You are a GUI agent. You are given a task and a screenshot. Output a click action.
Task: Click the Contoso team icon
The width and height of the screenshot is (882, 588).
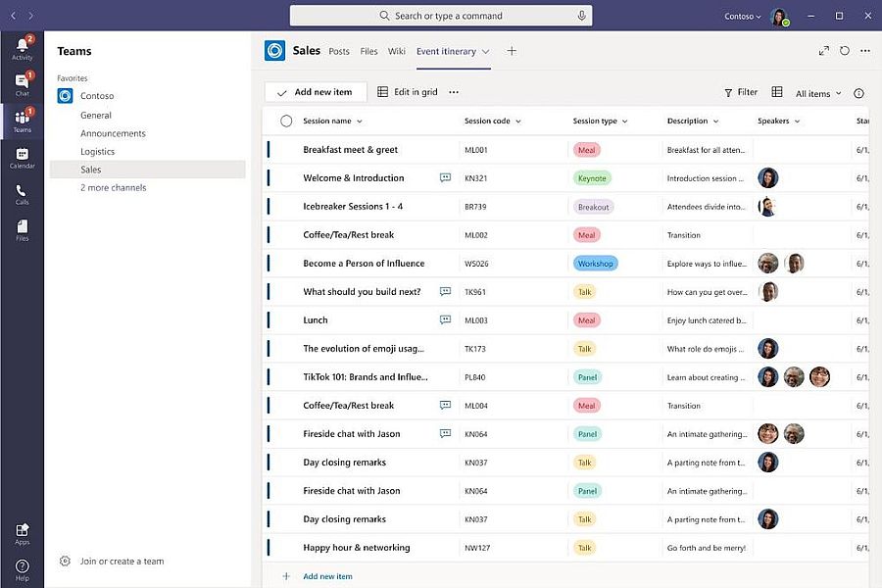tap(65, 96)
